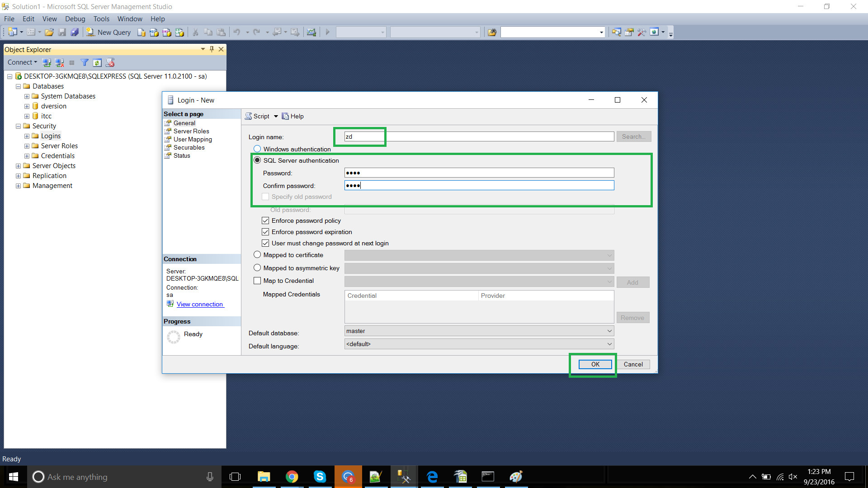868x488 pixels.
Task: Click the OK button
Action: (x=595, y=364)
